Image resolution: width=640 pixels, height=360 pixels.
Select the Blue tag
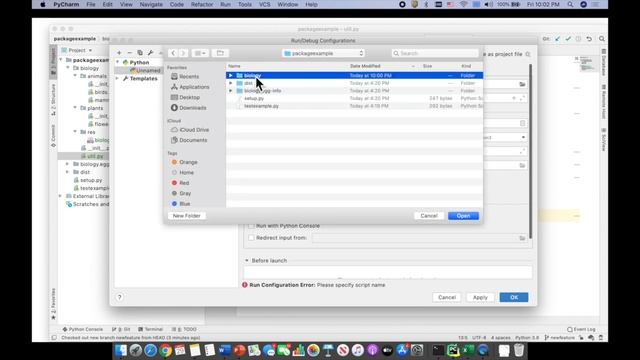coord(181,203)
